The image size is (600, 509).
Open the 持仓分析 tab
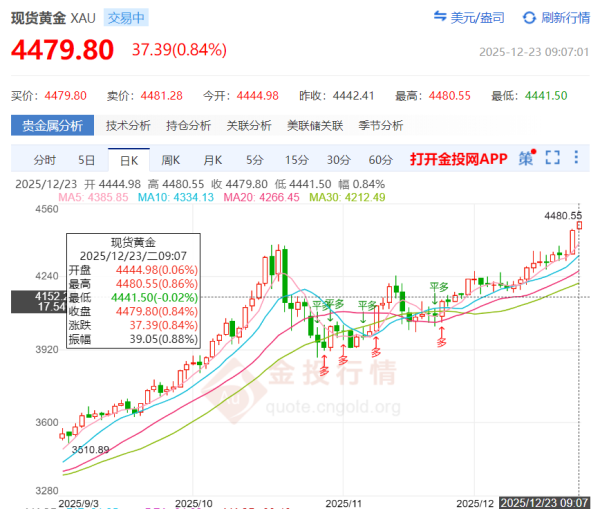pyautogui.click(x=188, y=126)
